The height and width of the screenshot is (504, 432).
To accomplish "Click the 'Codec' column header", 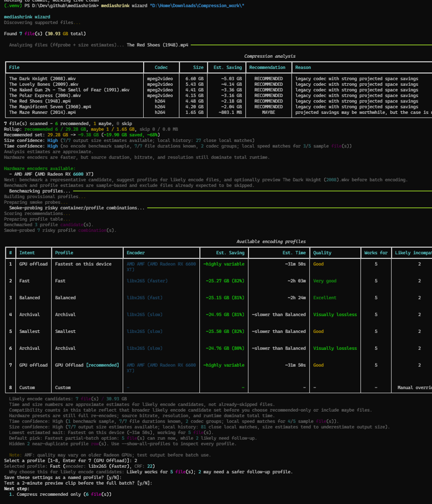I will (x=161, y=67).
